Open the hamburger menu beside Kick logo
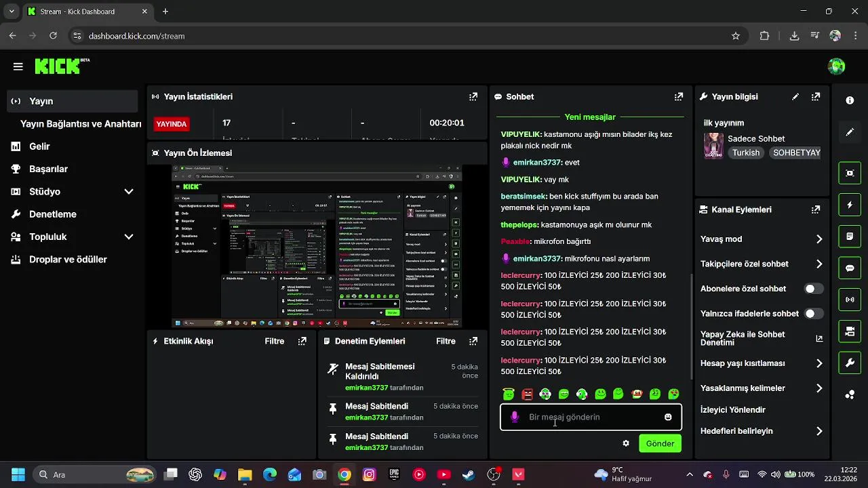This screenshot has height=488, width=868. click(x=18, y=66)
